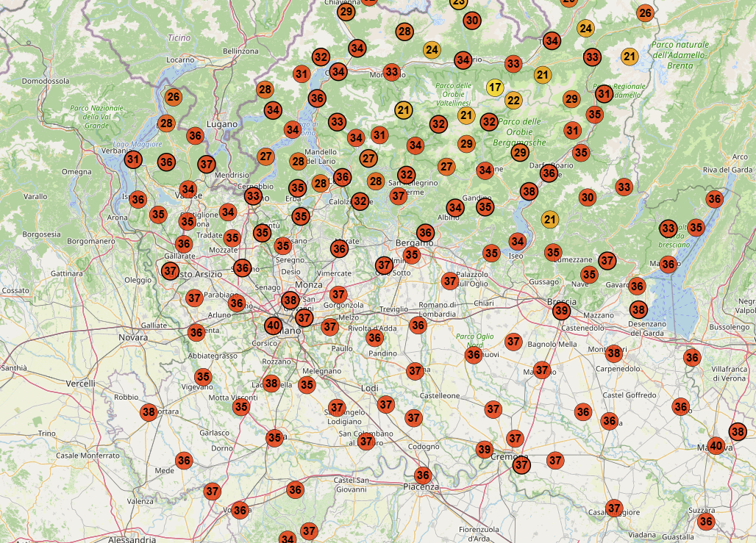Open the 37 marker above Mendrisio
756x543 pixels.
coord(207,165)
